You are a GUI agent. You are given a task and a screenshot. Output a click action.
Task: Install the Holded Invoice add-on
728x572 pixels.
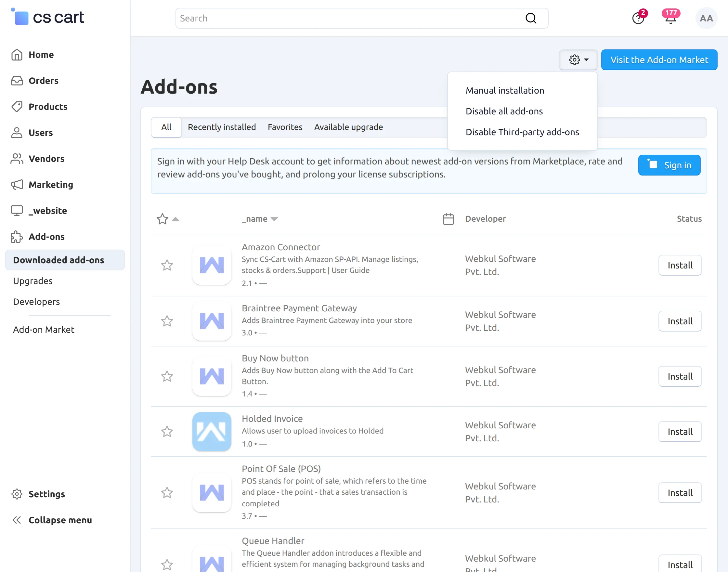click(x=680, y=432)
